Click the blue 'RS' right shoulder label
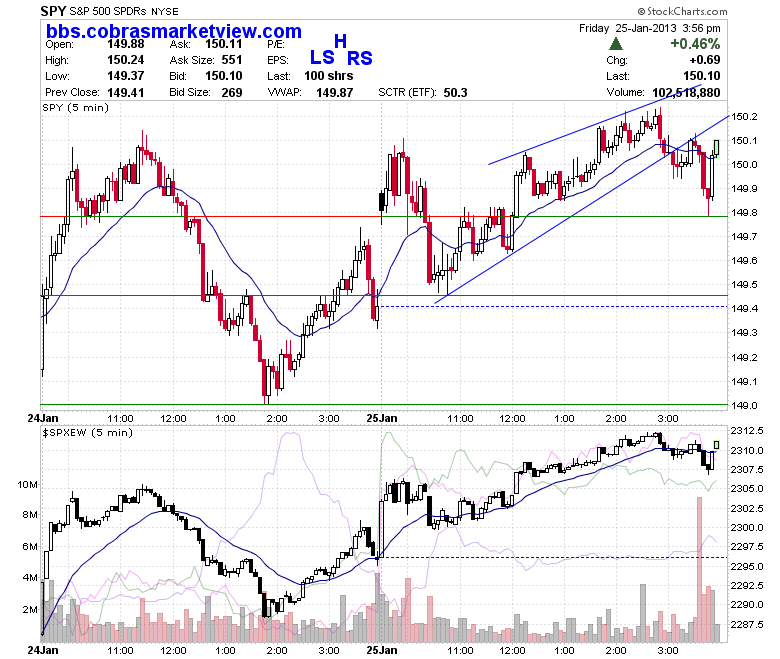Image resolution: width=780 pixels, height=659 pixels. point(360,58)
